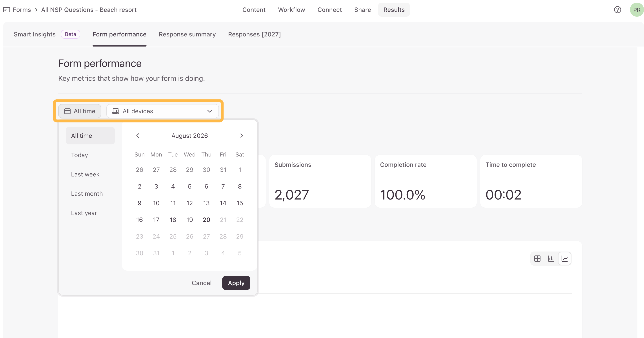Open the Connect tab

pyautogui.click(x=329, y=10)
